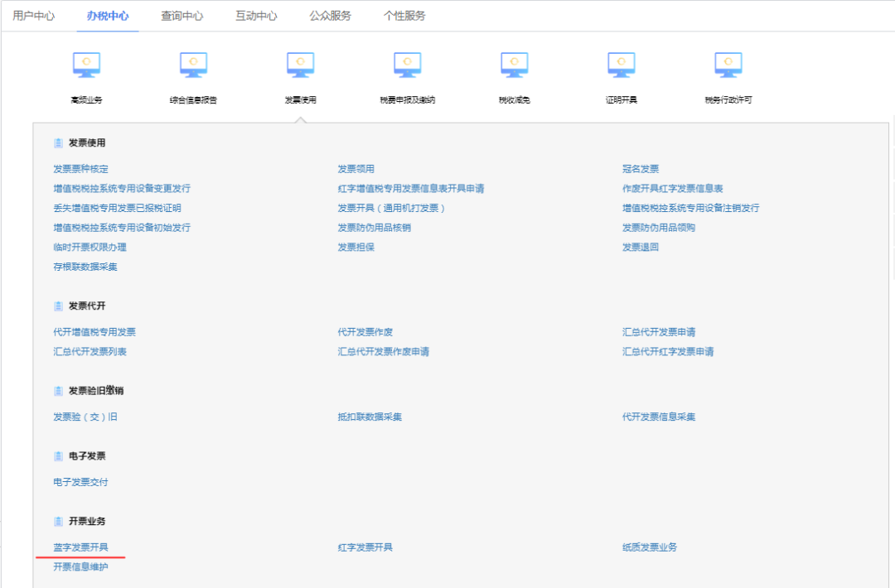Open the 综合信息报告 monitor icon
The width and height of the screenshot is (895, 588).
(193, 65)
